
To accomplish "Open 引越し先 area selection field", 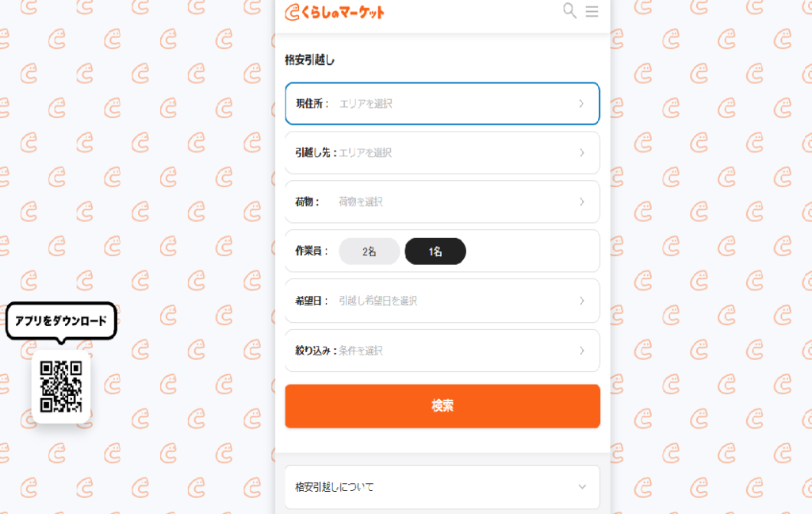I will point(442,153).
